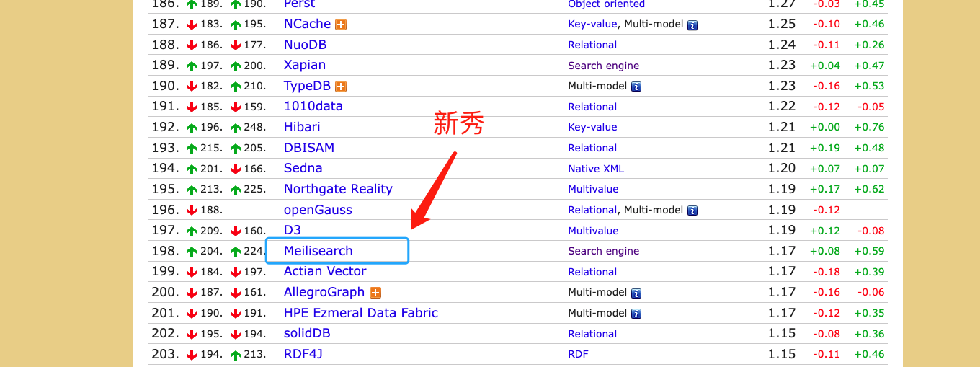Click the orange plus icon beside NCache
The image size is (980, 367).
coord(341,25)
